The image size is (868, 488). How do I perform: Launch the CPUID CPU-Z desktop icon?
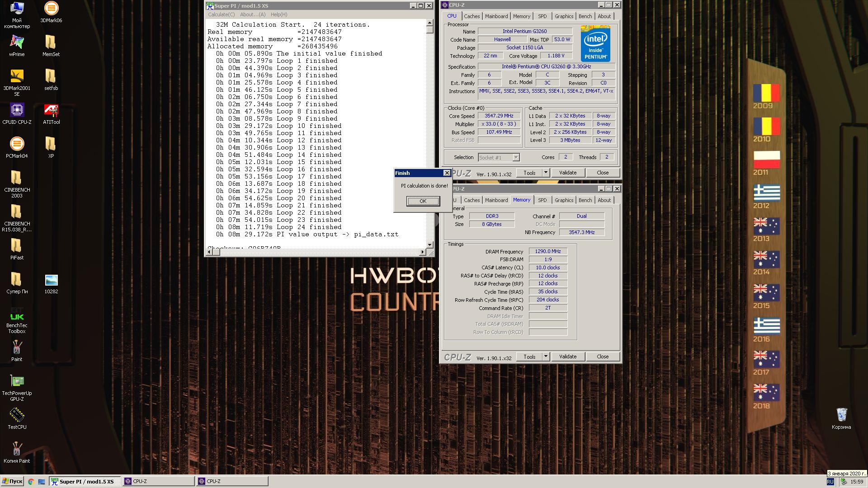point(17,113)
